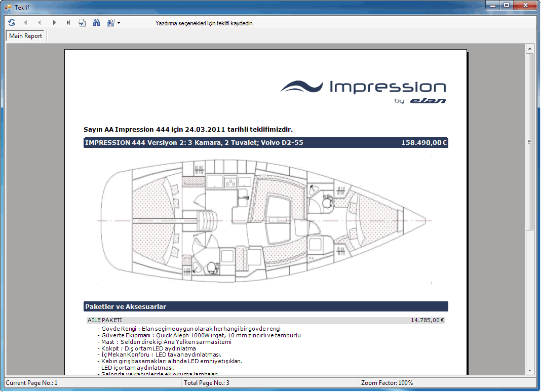
Task: Click the Kabin giriş basamakları line
Action: point(170,361)
